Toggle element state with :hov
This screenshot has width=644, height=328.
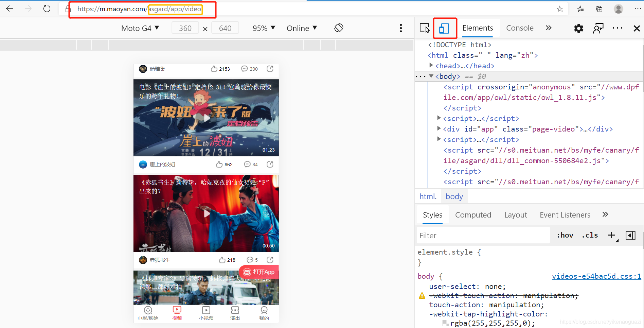(565, 235)
